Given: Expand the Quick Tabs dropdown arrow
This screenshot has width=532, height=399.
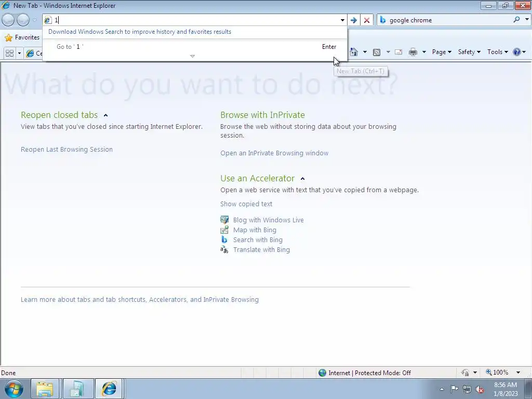Looking at the screenshot, I should [x=19, y=53].
